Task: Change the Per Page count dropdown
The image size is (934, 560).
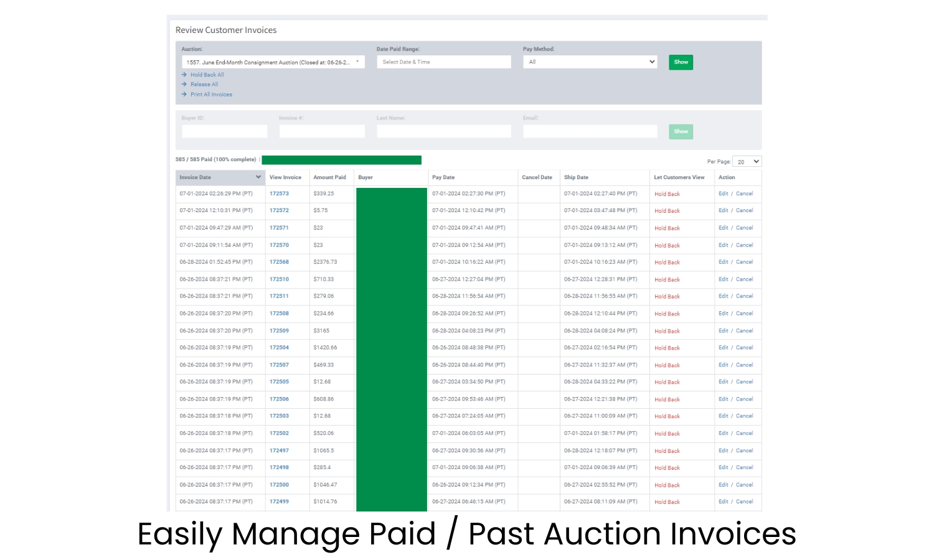Action: click(x=747, y=162)
